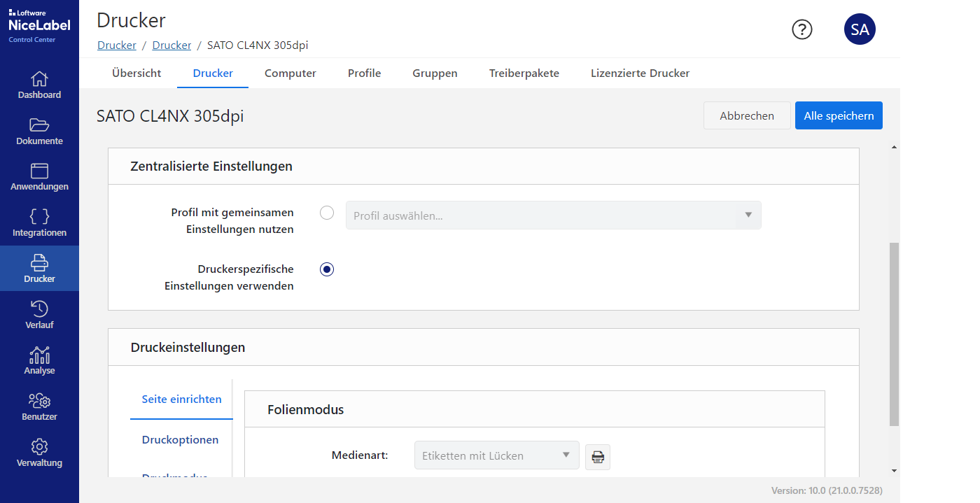Click the 'Folienmodus' panel heading
Screen dimensions: 980x503
pos(305,410)
